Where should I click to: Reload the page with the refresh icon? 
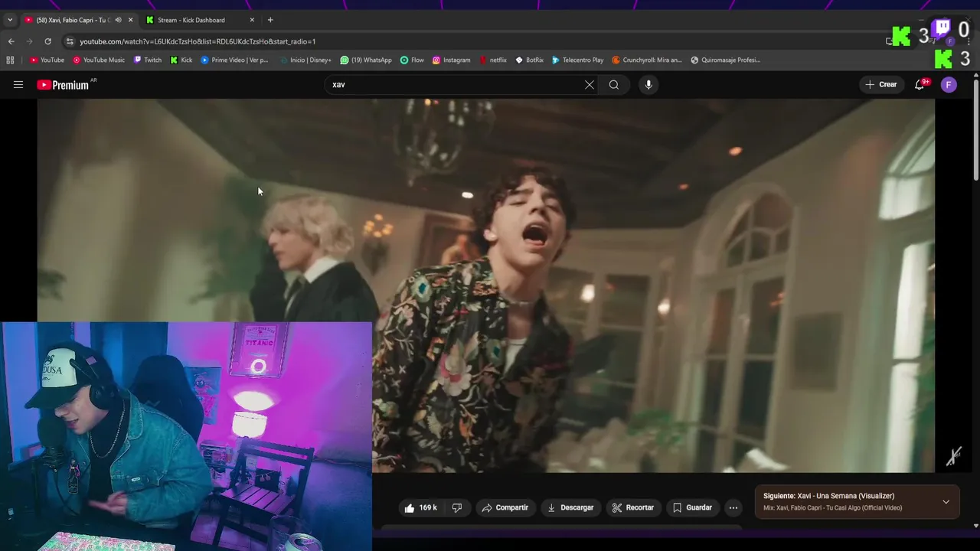(47, 41)
